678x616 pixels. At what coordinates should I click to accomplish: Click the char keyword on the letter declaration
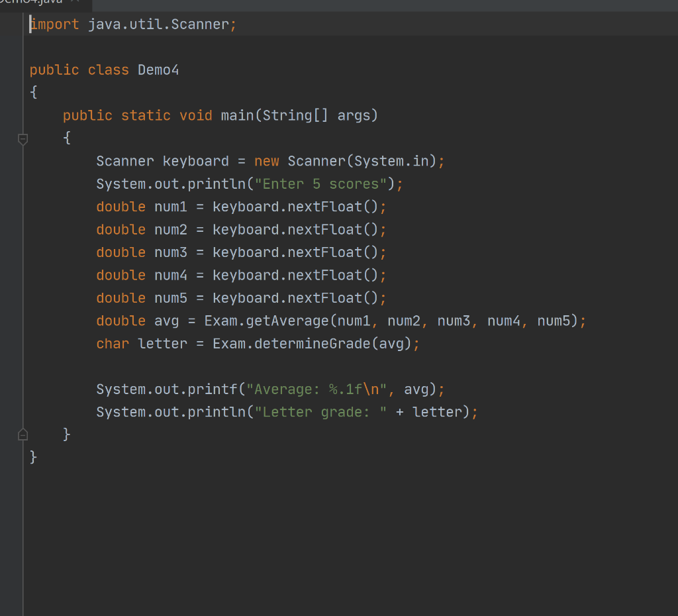click(112, 343)
